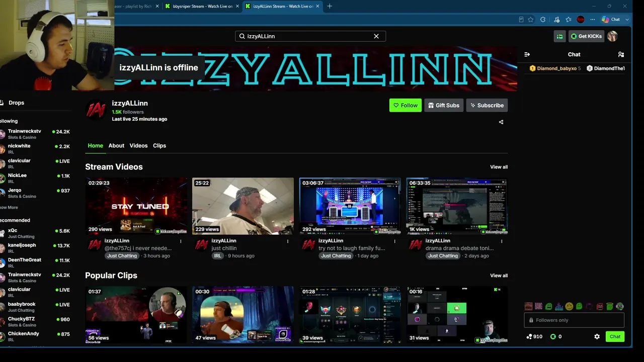Select the Home channel tab

(95, 145)
